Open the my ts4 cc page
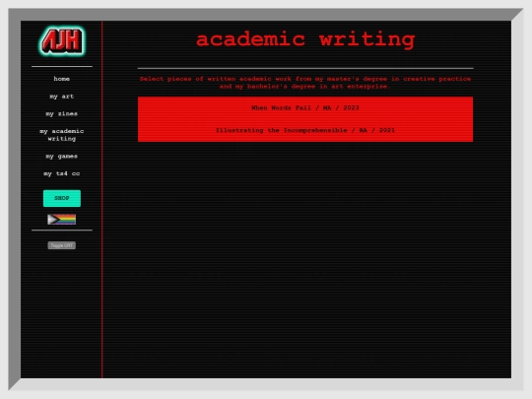Viewport: 532px width, 399px height. click(61, 173)
